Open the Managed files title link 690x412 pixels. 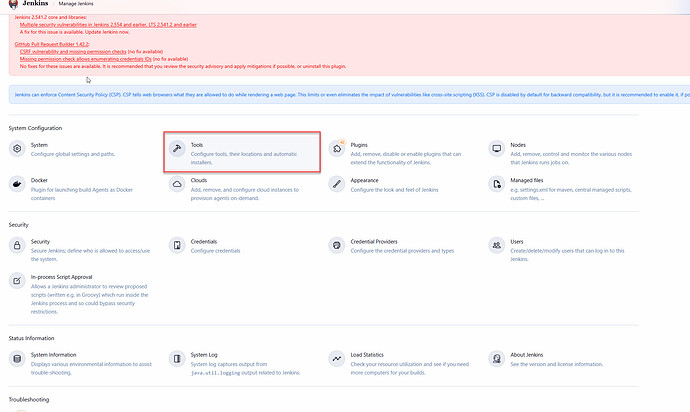point(527,180)
